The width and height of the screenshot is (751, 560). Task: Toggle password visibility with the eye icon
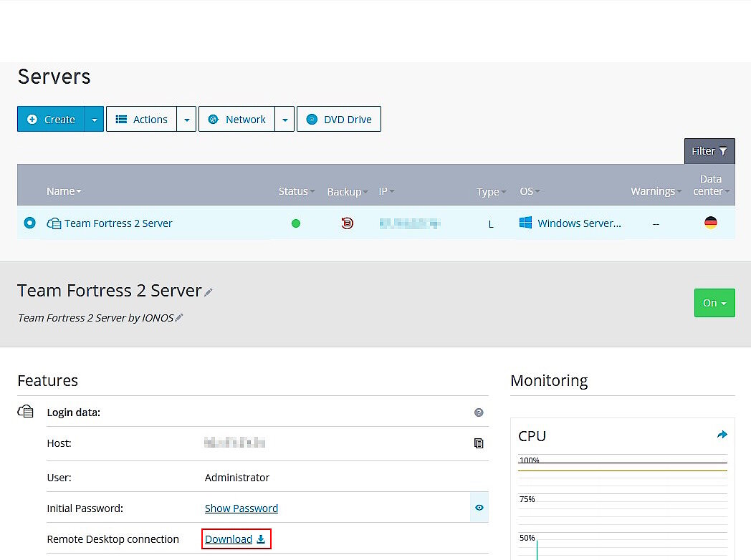coord(479,507)
